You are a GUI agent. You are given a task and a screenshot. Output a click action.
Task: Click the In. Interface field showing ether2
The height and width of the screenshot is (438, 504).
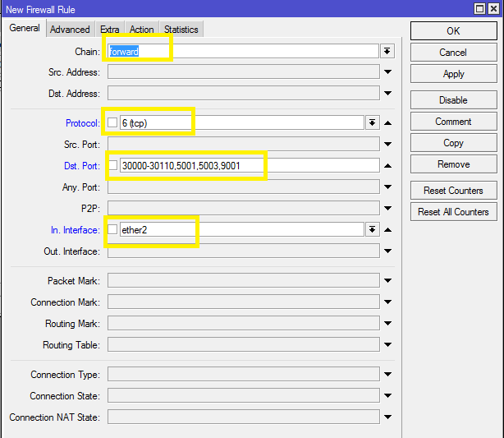click(242, 229)
